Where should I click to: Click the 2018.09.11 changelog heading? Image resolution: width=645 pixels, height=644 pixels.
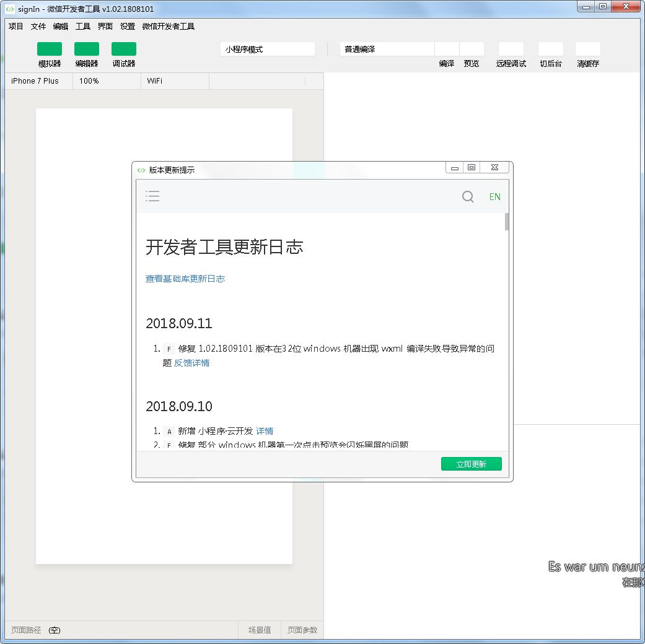(179, 324)
